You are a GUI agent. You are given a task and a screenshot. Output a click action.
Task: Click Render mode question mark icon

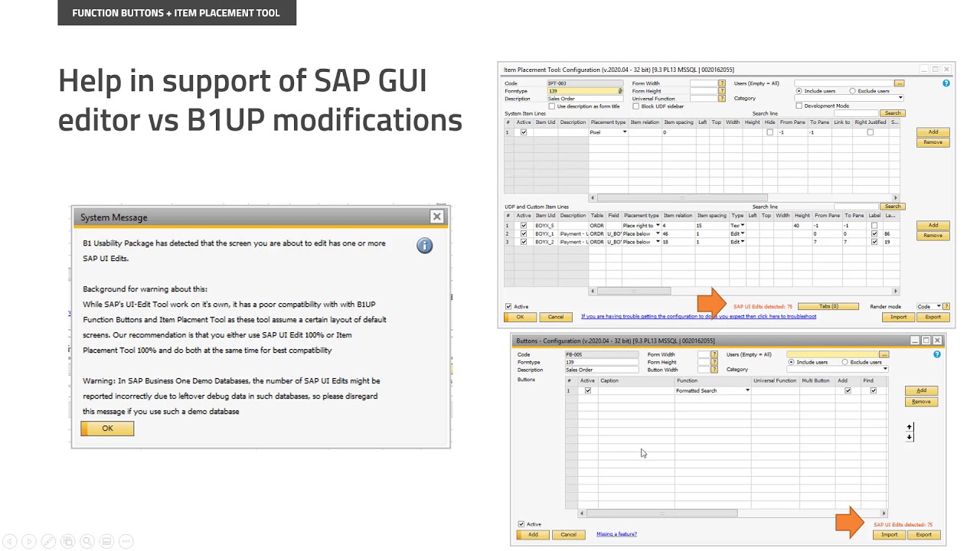[947, 306]
